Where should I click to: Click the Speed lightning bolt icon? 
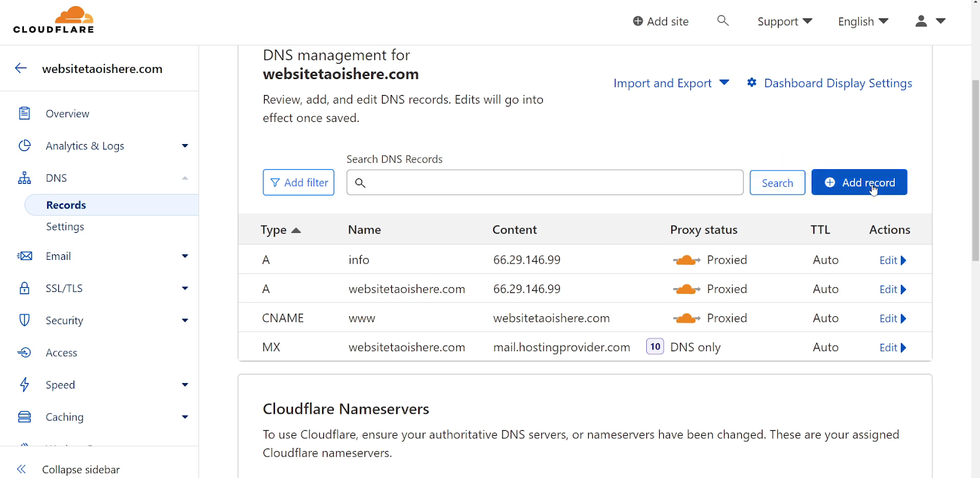[x=24, y=384]
